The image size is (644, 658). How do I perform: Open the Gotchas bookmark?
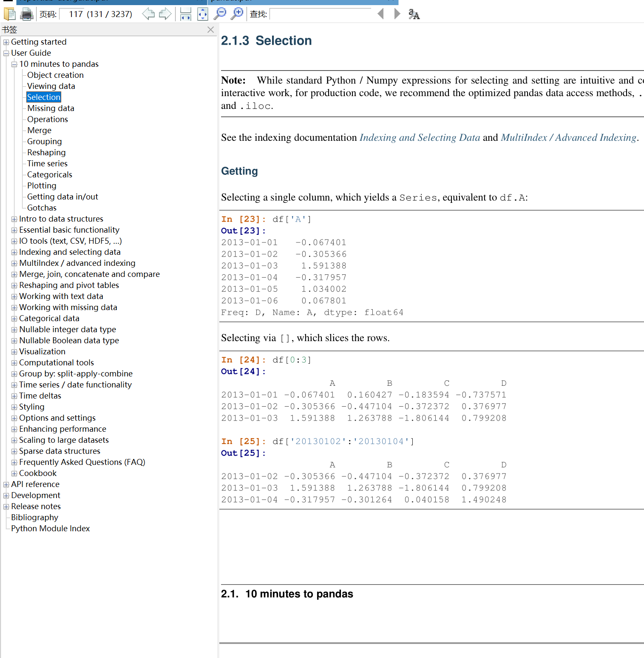pos(42,208)
